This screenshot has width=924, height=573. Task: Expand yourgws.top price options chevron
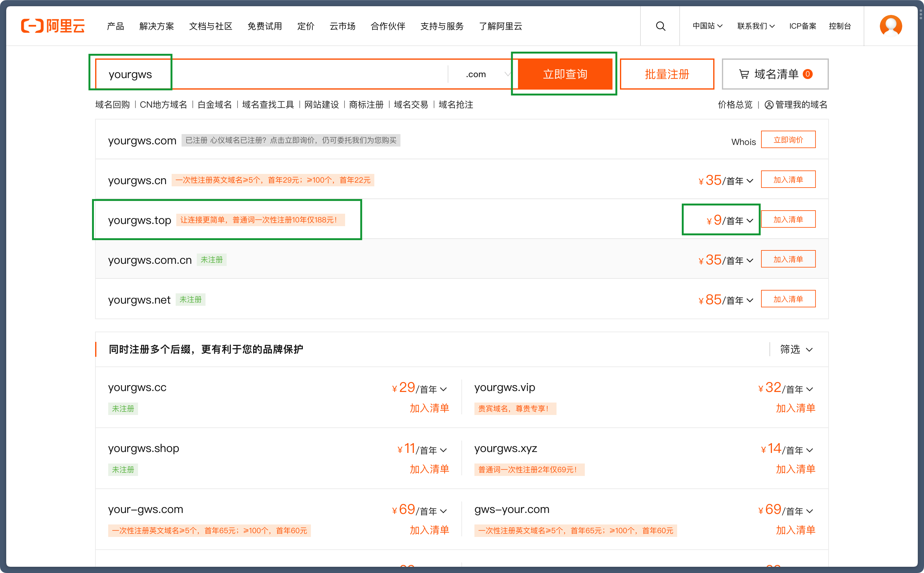click(750, 221)
